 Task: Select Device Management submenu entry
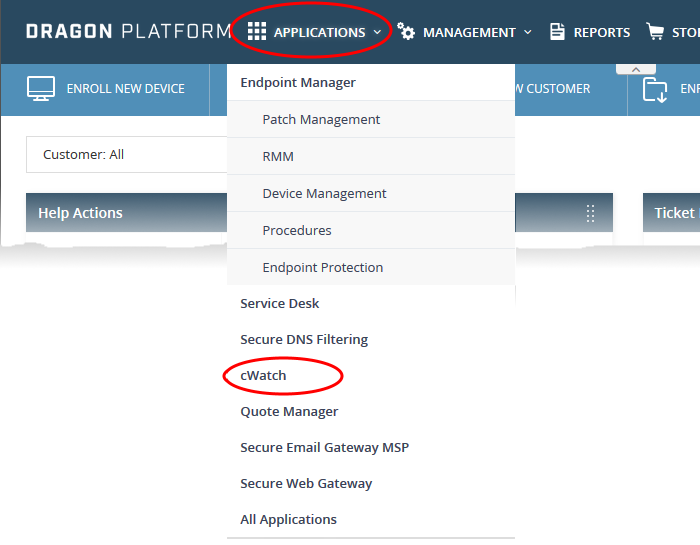pos(371,193)
